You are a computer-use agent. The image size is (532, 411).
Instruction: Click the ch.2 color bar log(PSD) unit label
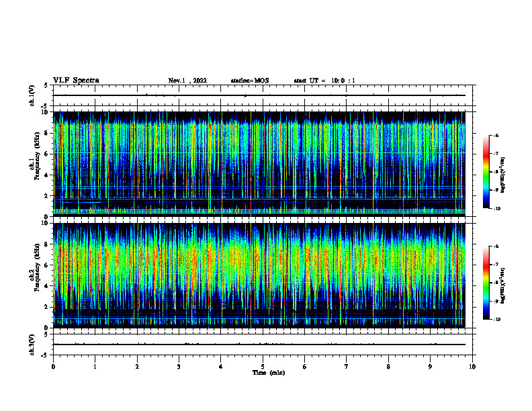point(503,285)
